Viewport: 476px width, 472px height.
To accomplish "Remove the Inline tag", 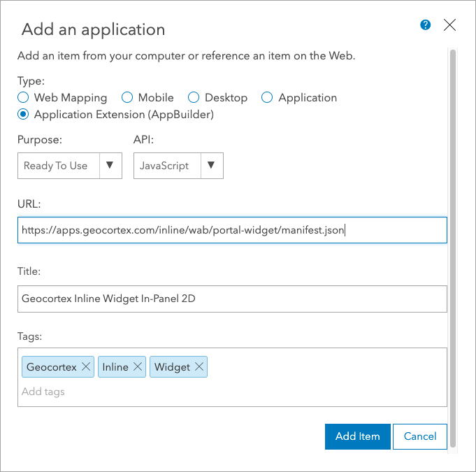I will (x=138, y=366).
